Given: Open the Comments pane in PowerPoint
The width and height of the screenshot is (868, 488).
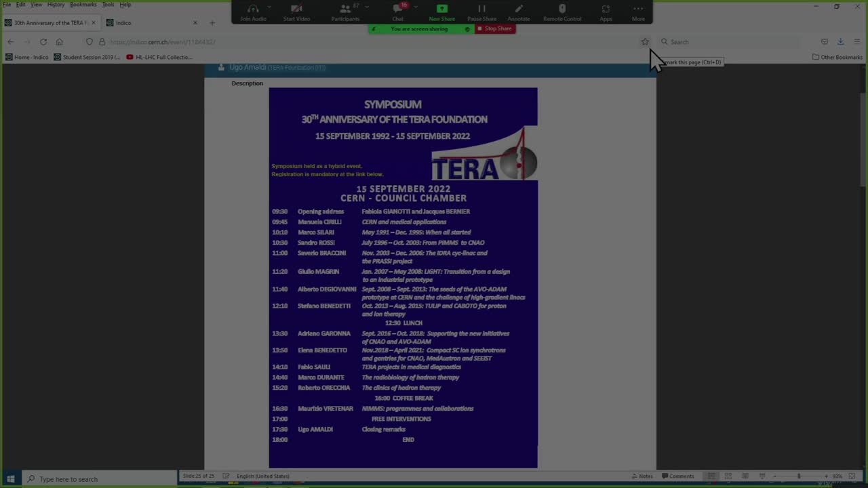Looking at the screenshot, I should (x=678, y=476).
